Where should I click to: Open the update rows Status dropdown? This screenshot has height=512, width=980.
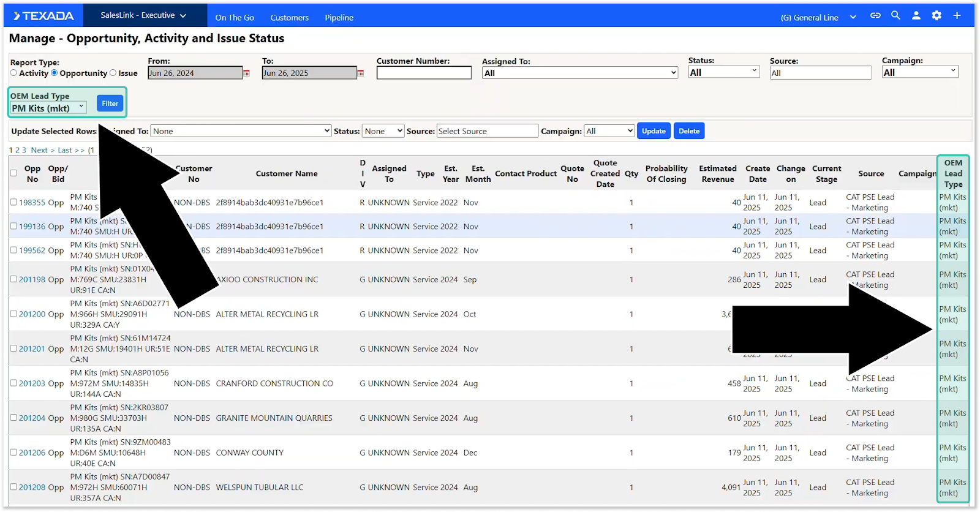[383, 131]
